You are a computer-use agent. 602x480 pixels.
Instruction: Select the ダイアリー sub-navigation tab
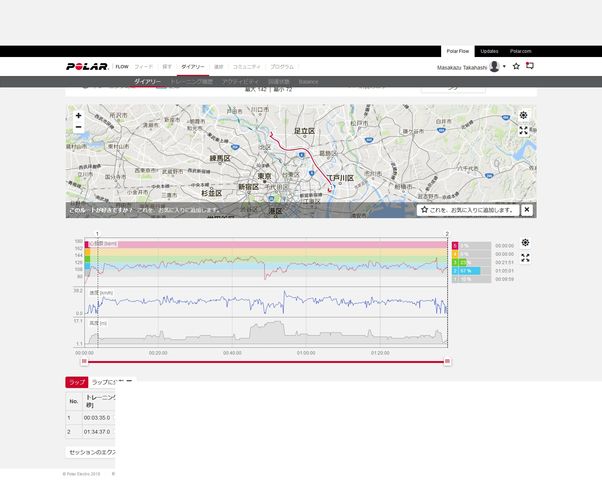[x=147, y=81]
